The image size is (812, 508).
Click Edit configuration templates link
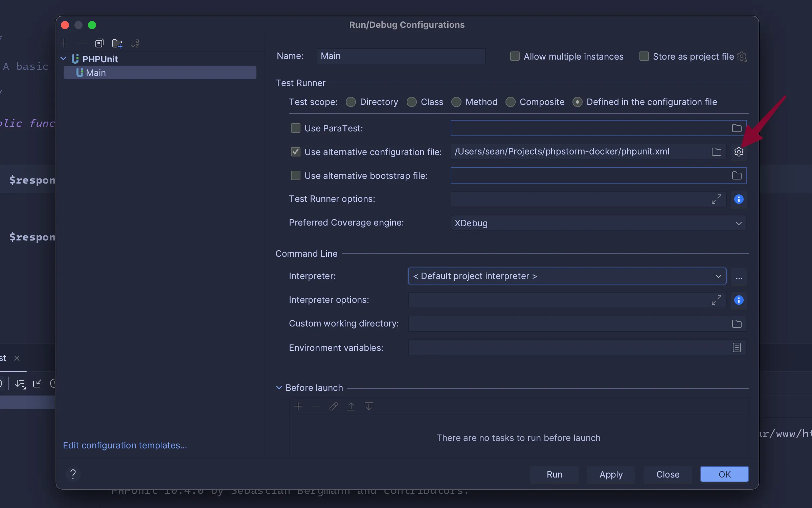(125, 445)
